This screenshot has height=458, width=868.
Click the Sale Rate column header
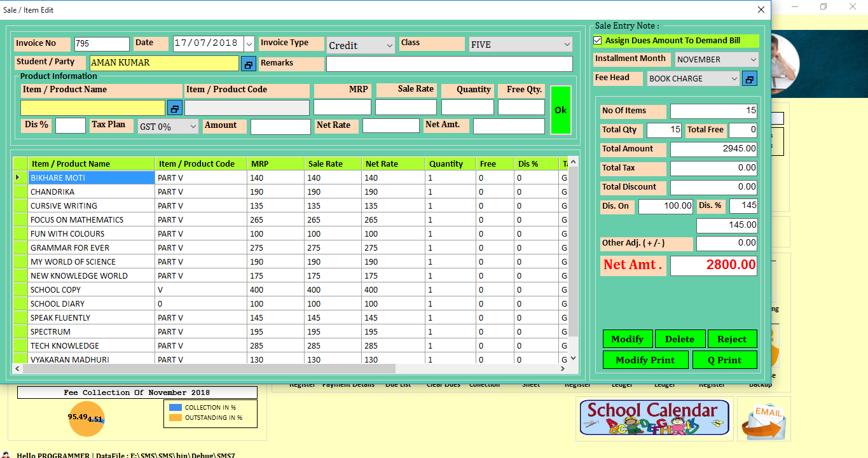(x=333, y=163)
